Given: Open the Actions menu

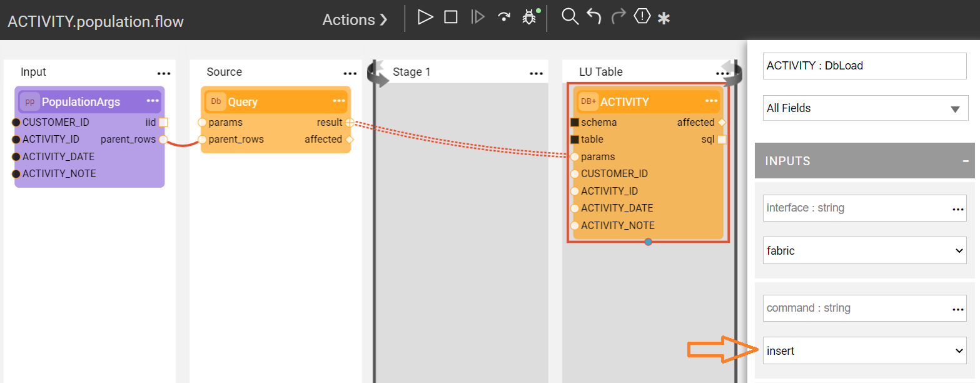Looking at the screenshot, I should pos(355,19).
